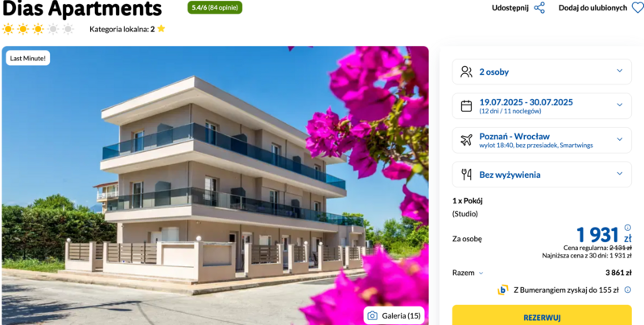
Task: Click the calendar icon by the dates
Action: [466, 106]
